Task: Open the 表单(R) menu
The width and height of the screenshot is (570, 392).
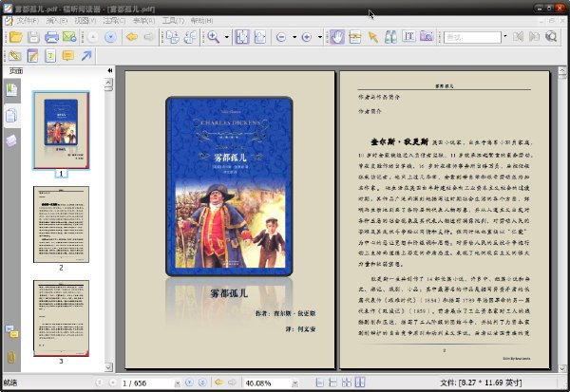Action: (143, 21)
